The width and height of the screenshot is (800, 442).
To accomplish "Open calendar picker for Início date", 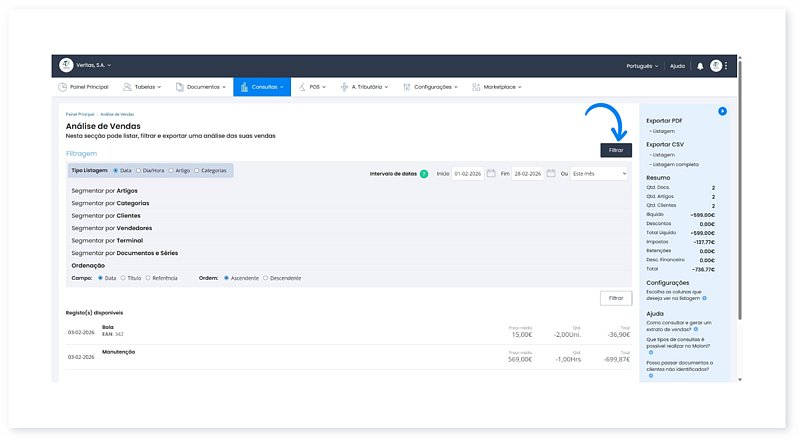I will coord(491,173).
